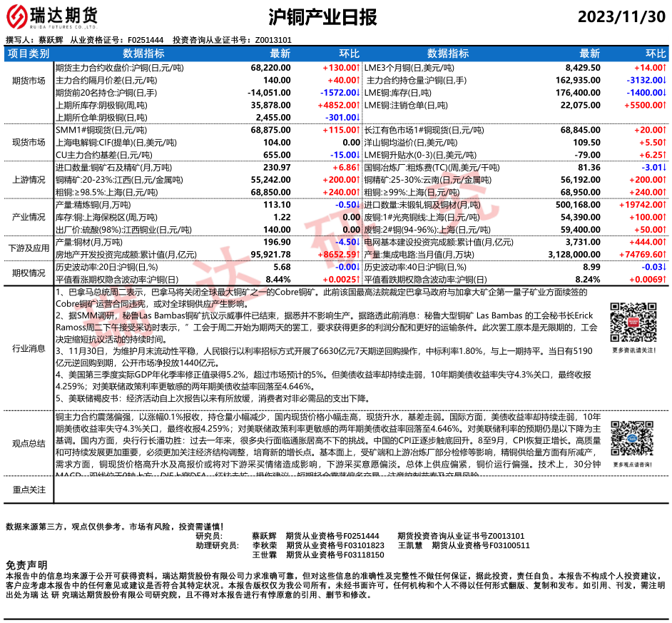This screenshot has height=623, width=672.
Task: Select the 产业情况 category cell
Action: point(29,218)
